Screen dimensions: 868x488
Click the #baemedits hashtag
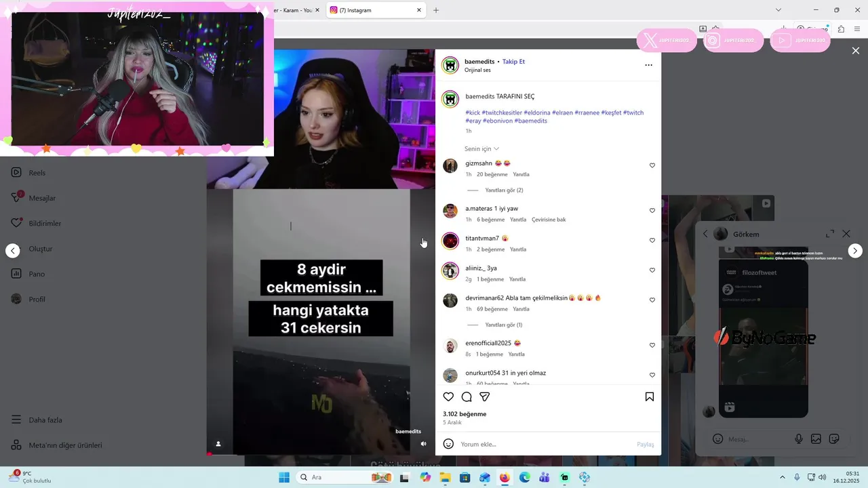point(530,121)
